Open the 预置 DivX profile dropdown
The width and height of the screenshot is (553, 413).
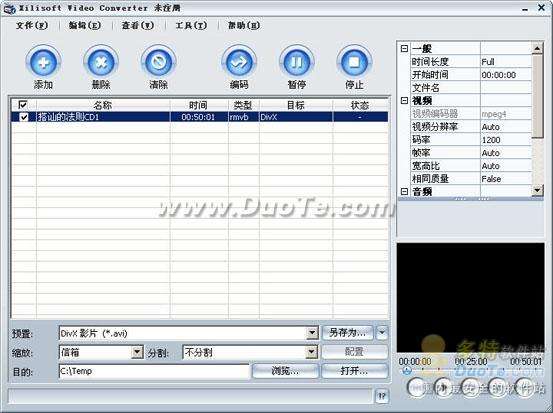(312, 333)
